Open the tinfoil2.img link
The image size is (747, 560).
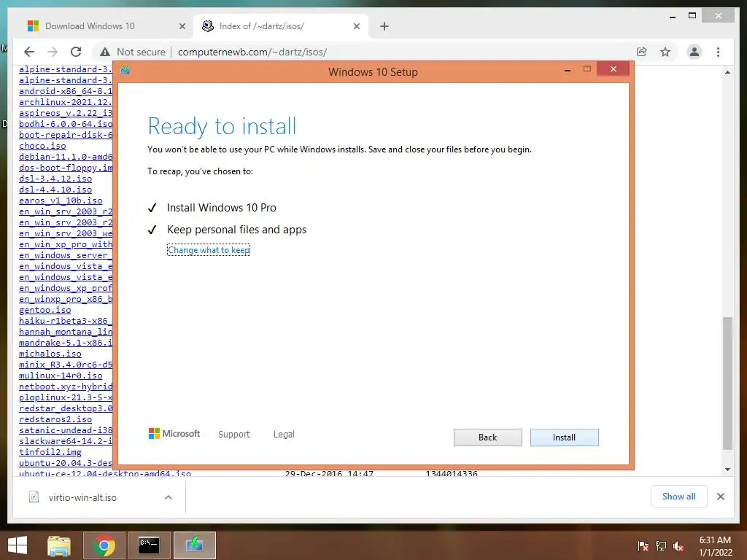[x=50, y=452]
